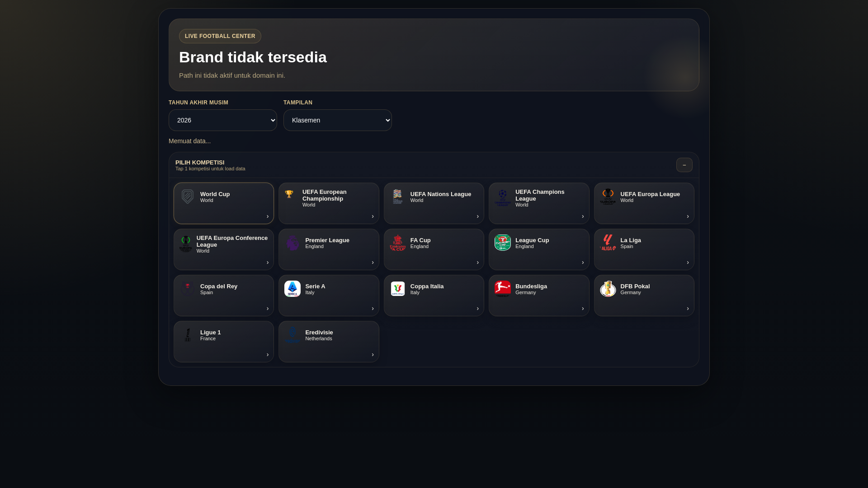Click the 'PILIH KOMPETISI' panel title
Screen dimensions: 868x488
pyautogui.click(x=200, y=162)
